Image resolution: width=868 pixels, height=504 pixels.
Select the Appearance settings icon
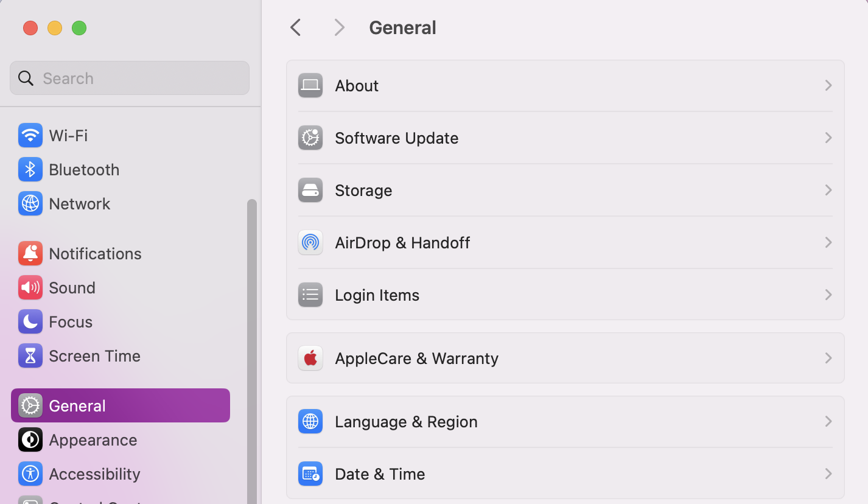coord(30,439)
